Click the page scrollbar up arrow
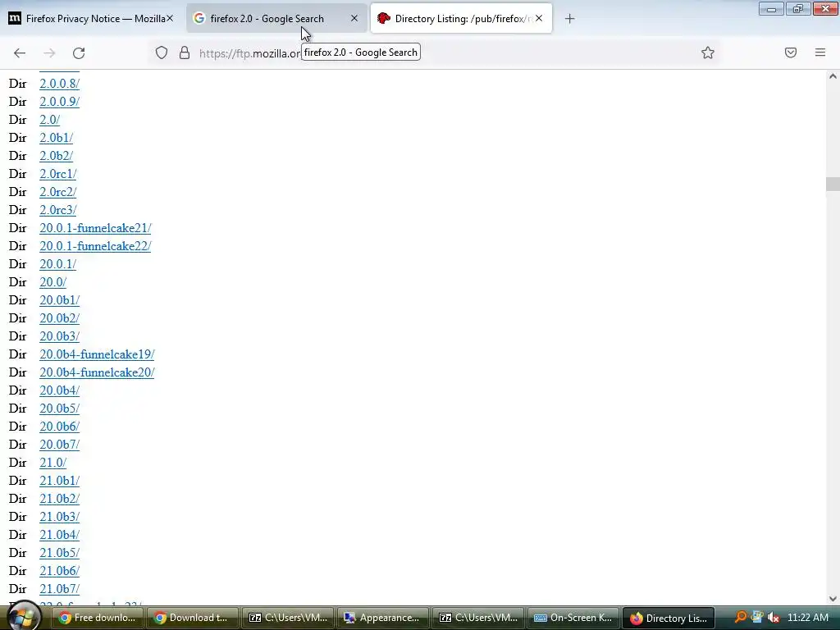This screenshot has height=630, width=840. (833, 76)
